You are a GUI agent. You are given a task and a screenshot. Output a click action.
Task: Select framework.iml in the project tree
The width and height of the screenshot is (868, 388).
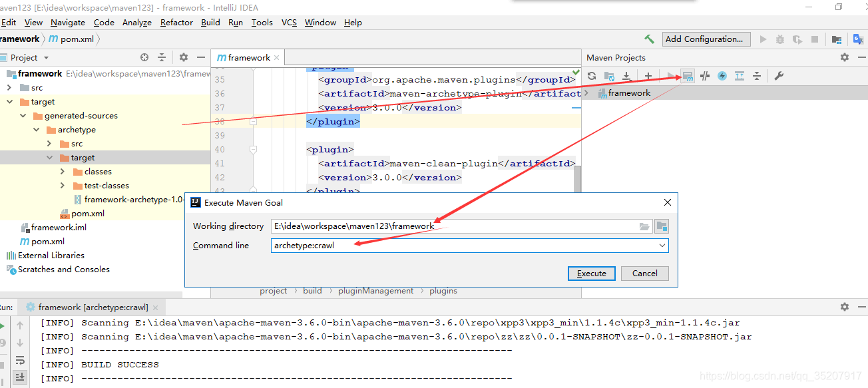click(53, 228)
